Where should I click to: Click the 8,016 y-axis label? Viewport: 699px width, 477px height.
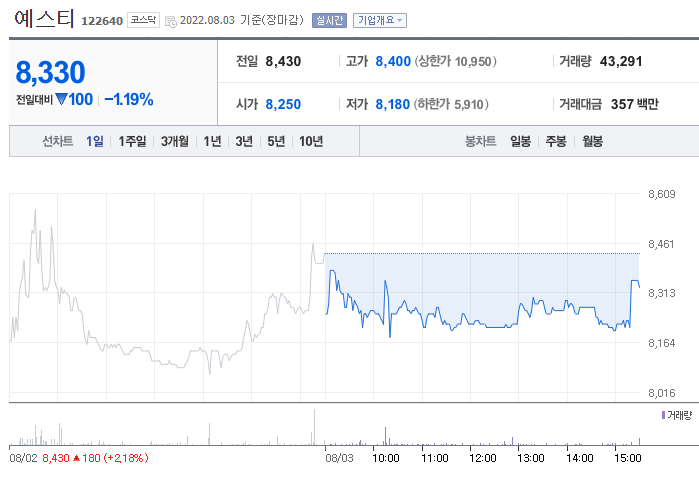(x=662, y=393)
